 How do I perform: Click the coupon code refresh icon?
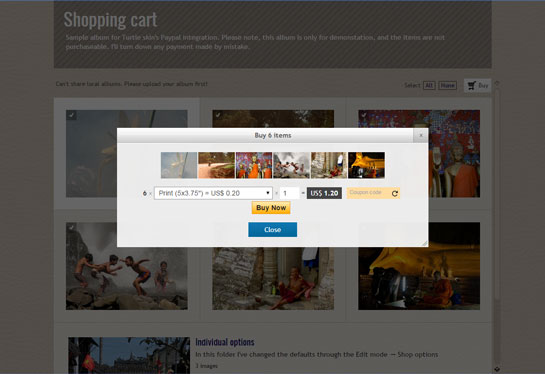(394, 194)
